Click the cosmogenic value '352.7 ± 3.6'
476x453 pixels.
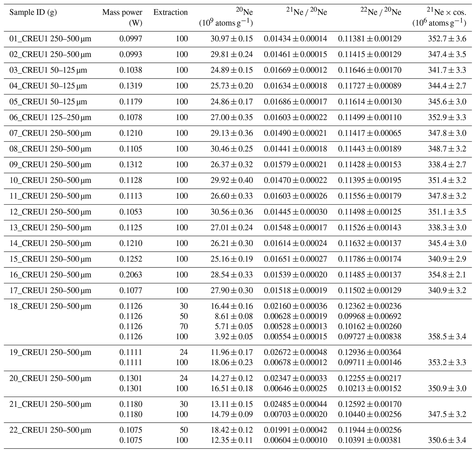click(x=447, y=39)
